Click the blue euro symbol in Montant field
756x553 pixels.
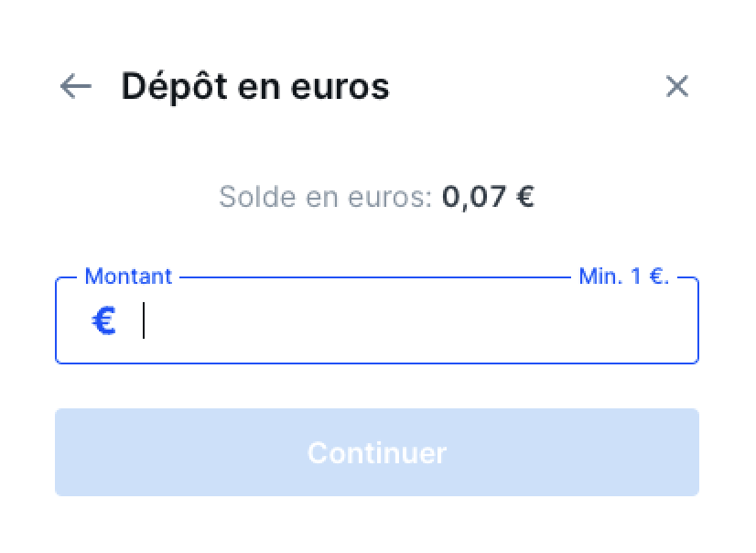click(104, 321)
